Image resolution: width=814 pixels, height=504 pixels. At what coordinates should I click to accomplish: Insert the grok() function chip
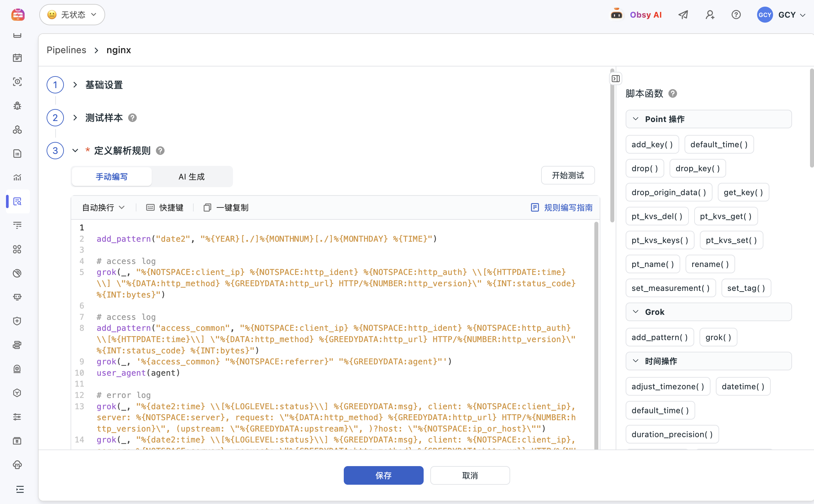click(718, 337)
